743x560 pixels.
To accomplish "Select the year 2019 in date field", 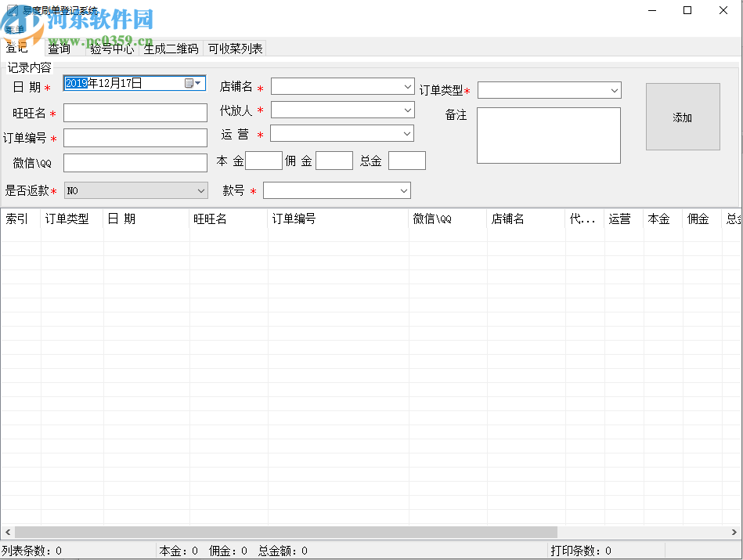I will [x=76, y=84].
